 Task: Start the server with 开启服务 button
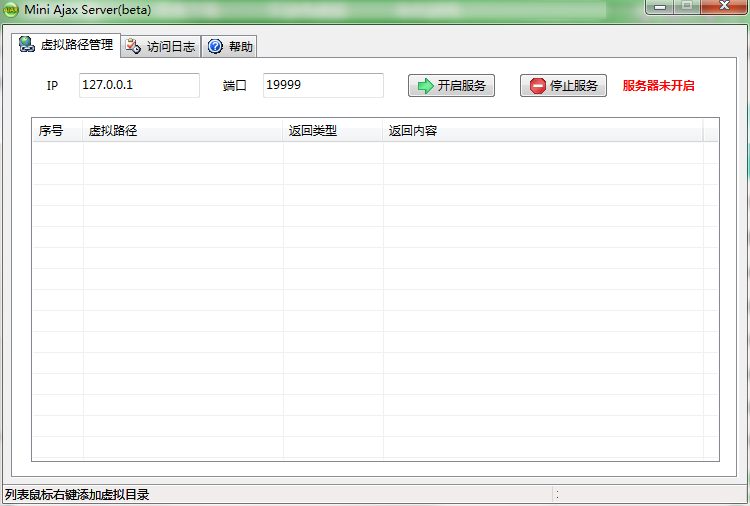coord(451,86)
